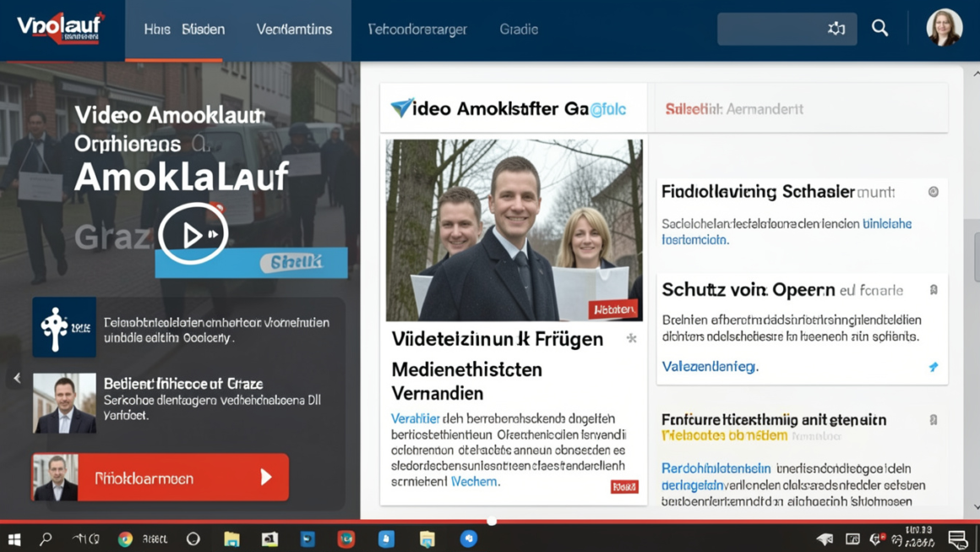
Task: Open the second yellow folder icon on the taskbar
Action: (x=427, y=538)
